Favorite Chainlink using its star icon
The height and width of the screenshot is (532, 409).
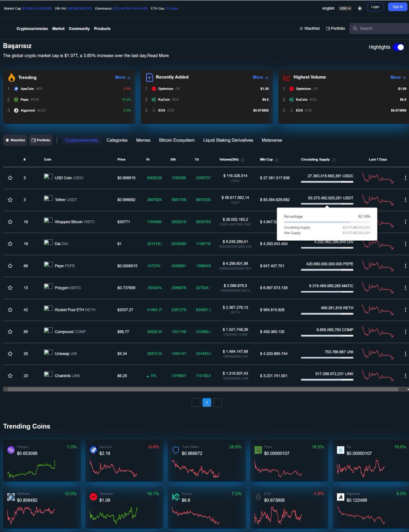[10, 376]
